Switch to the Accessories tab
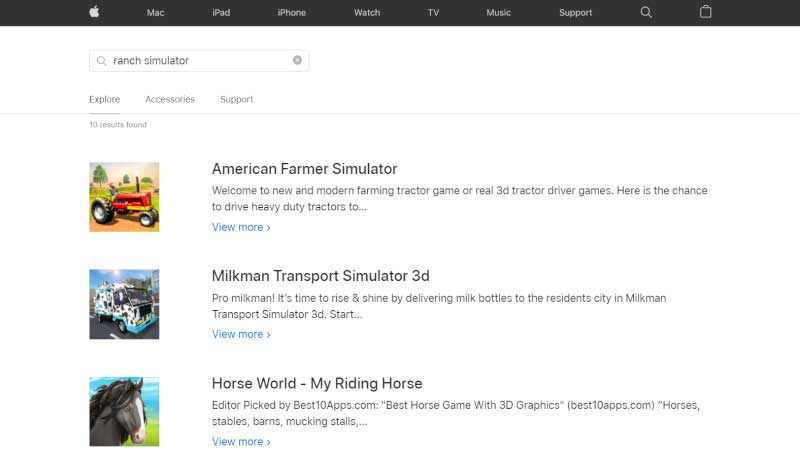 pyautogui.click(x=170, y=99)
